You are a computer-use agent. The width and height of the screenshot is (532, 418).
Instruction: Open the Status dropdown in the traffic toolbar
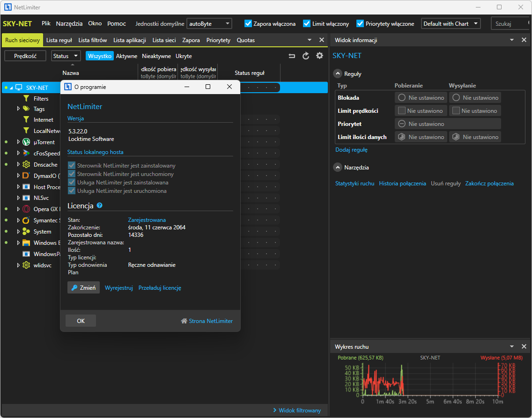[66, 56]
